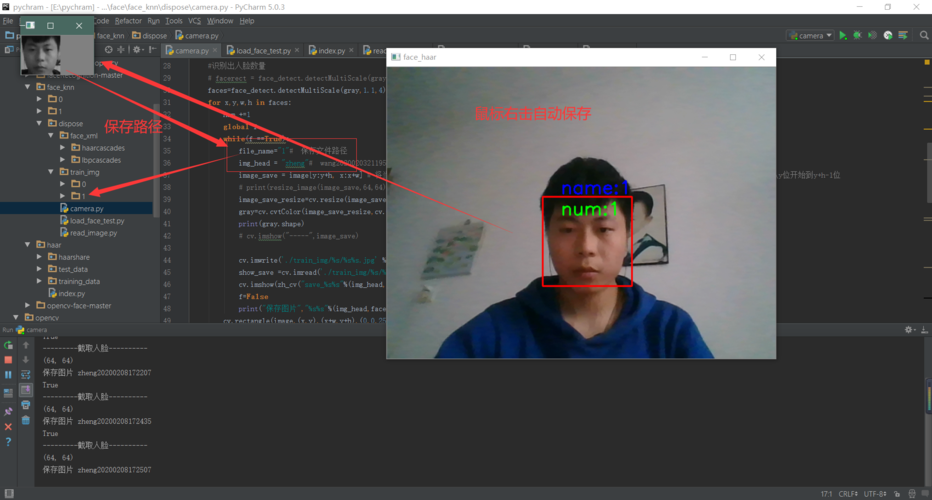Switch to load_face_test.py tab
932x500 pixels.
(258, 51)
